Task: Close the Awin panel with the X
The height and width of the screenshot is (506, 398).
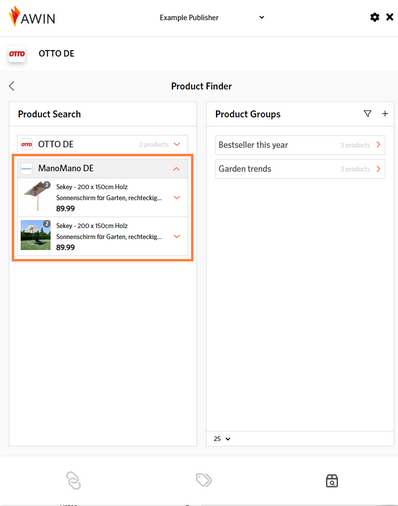Action: tap(389, 17)
